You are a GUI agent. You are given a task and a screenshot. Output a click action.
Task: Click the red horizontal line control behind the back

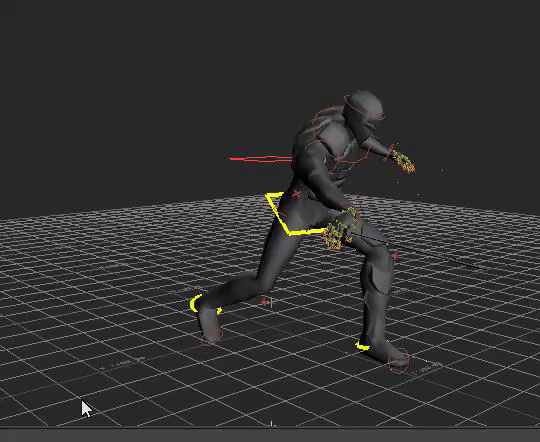(x=260, y=158)
